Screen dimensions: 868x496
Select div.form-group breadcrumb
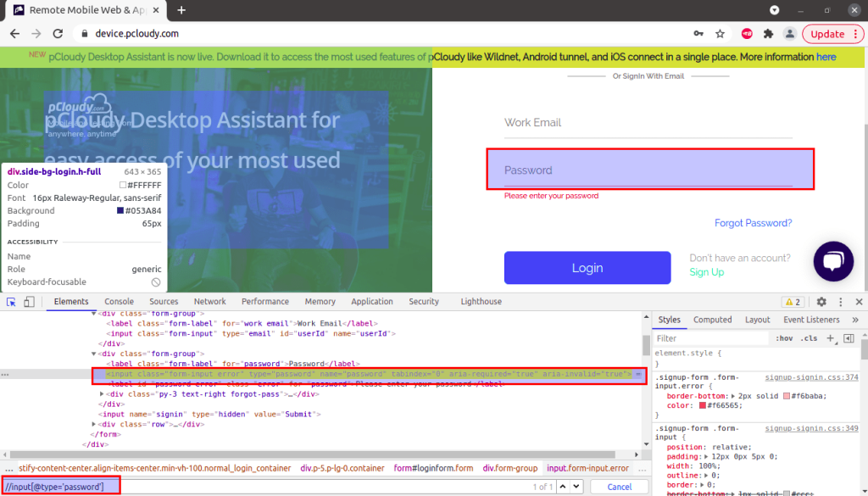509,468
